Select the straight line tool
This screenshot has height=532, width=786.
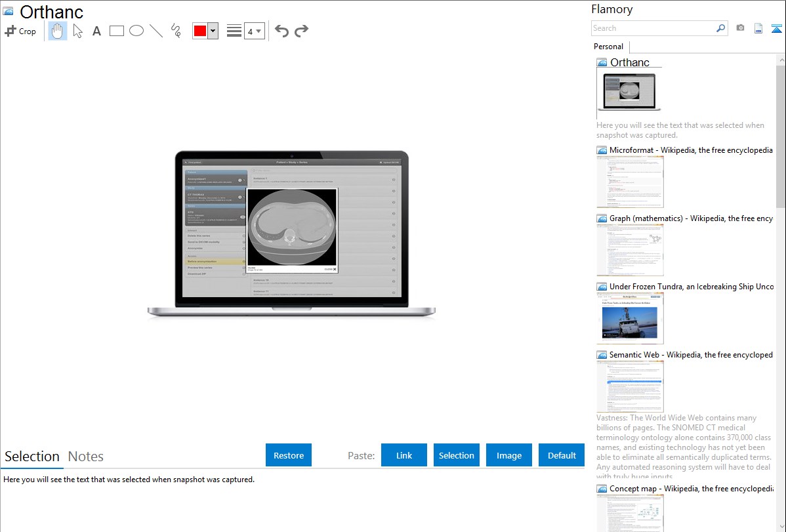coord(156,31)
